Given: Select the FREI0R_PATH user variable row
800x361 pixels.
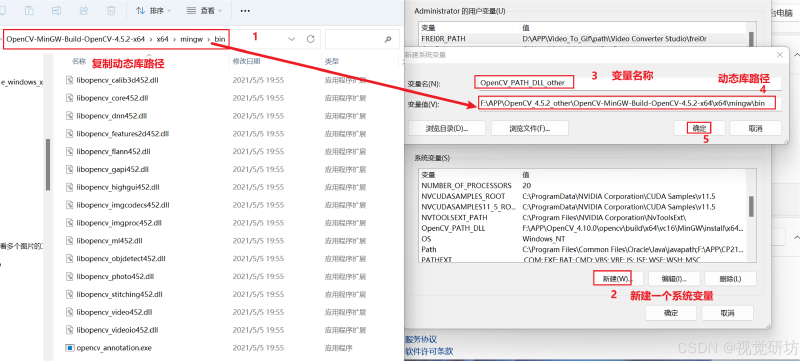Looking at the screenshot, I should tap(583, 38).
